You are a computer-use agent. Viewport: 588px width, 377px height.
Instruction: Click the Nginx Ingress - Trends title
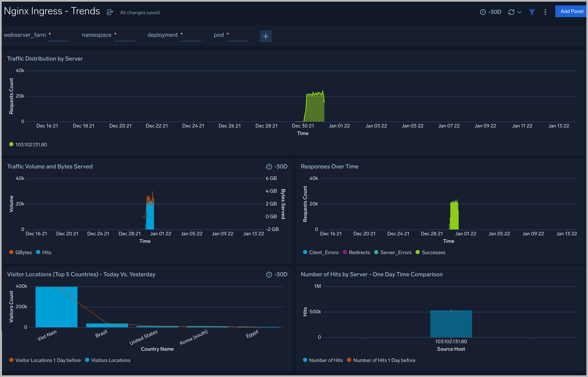click(52, 11)
